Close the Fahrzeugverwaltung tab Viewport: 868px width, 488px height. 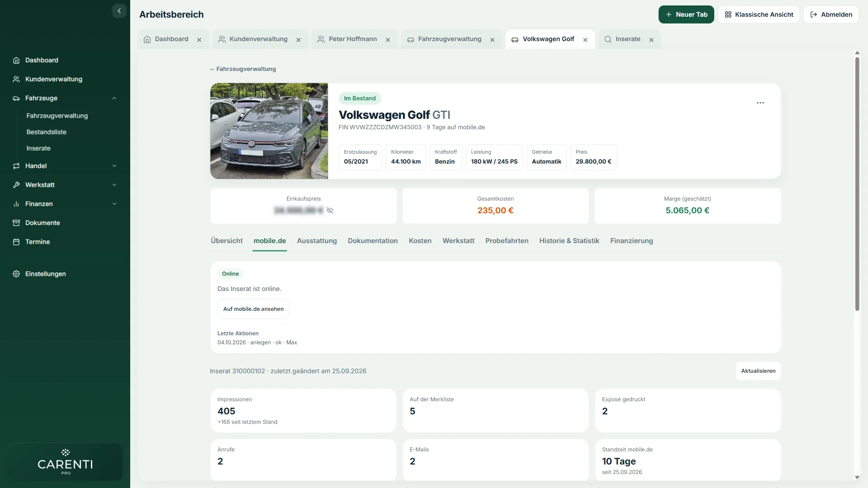click(x=492, y=40)
